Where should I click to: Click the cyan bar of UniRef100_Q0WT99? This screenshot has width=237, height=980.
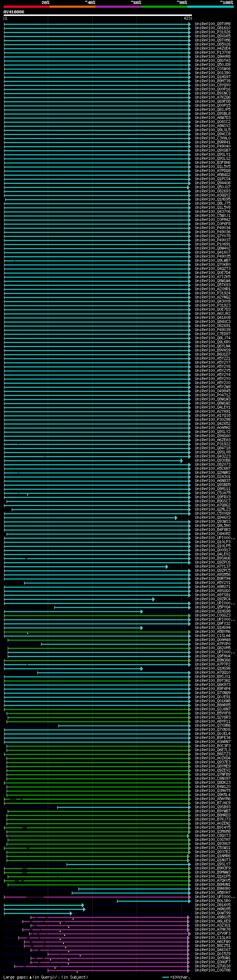point(38,913)
